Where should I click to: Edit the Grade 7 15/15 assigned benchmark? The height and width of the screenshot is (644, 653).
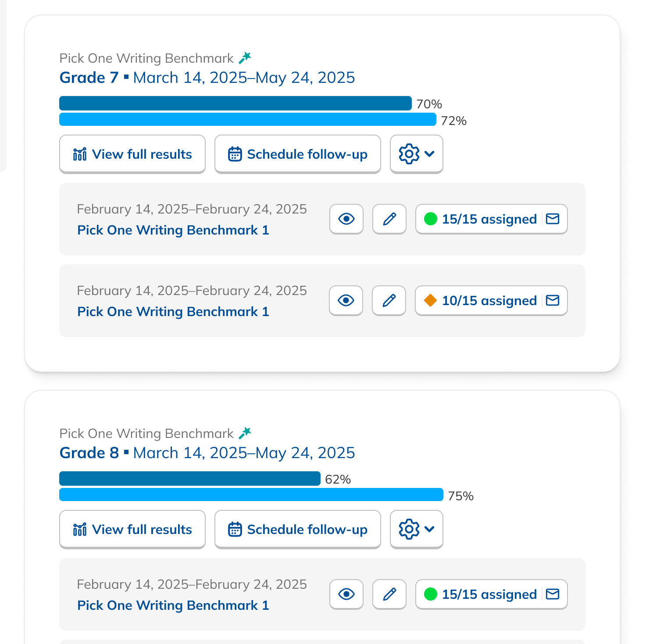coord(389,219)
